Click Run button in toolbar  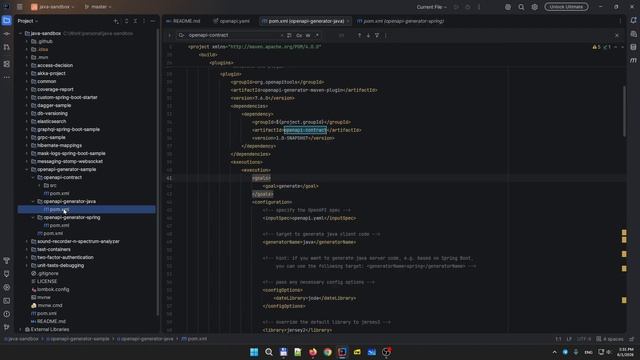[x=456, y=7]
